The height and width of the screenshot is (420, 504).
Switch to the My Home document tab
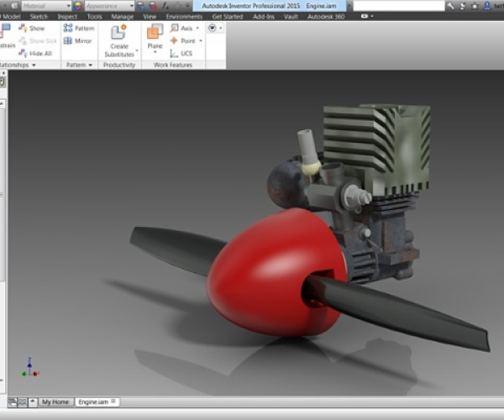pos(55,402)
